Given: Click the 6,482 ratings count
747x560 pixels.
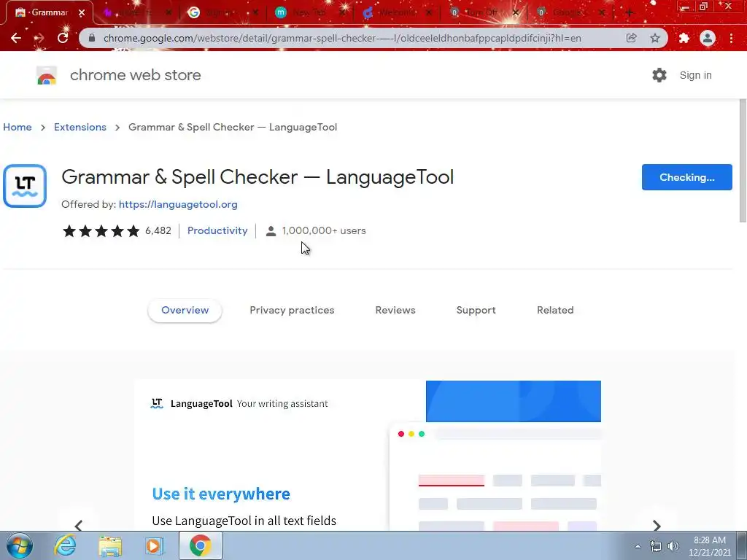Looking at the screenshot, I should coord(158,230).
